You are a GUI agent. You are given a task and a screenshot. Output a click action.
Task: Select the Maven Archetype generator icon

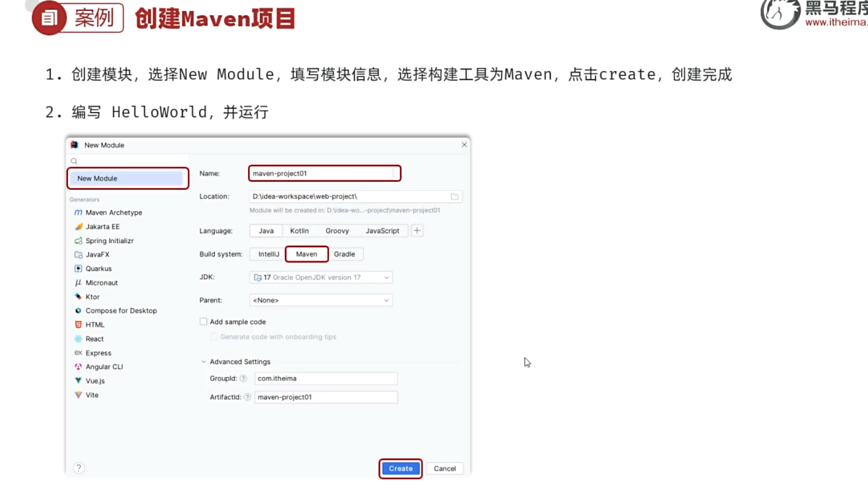(78, 212)
